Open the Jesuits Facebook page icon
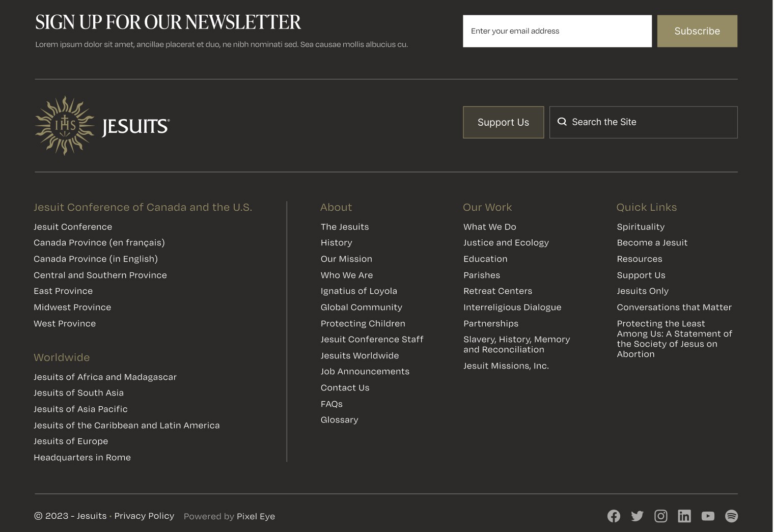This screenshot has height=532, width=774. [614, 516]
